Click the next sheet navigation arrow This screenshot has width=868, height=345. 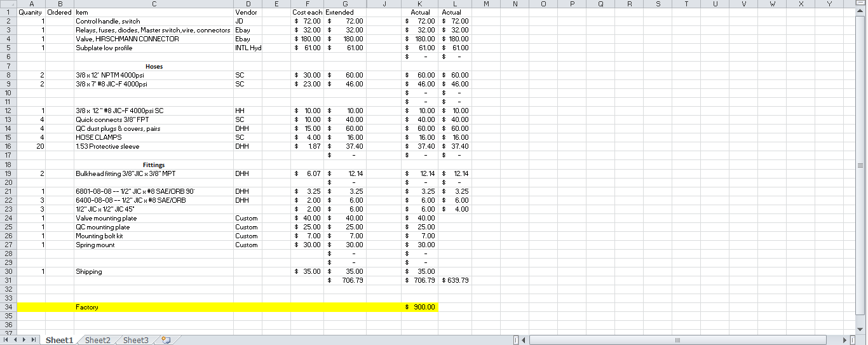pyautogui.click(x=25, y=340)
